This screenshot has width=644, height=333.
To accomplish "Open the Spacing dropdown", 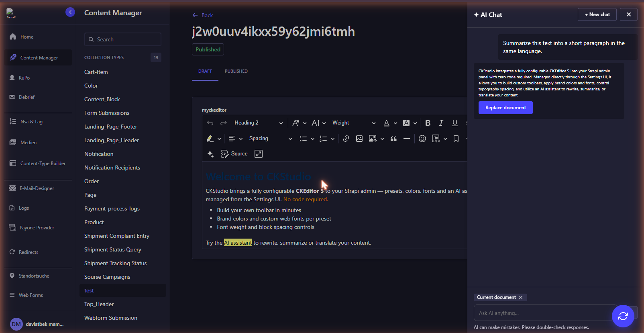I will click(x=270, y=139).
